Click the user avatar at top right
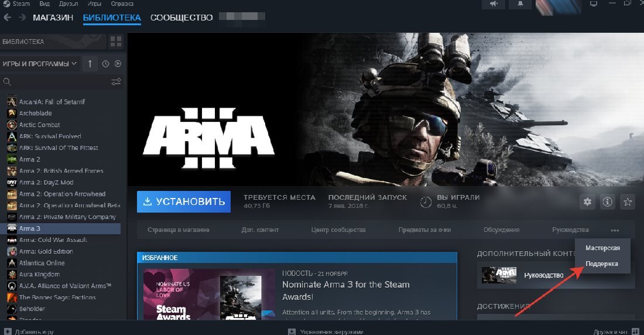The width and height of the screenshot is (644, 335). (x=559, y=7)
